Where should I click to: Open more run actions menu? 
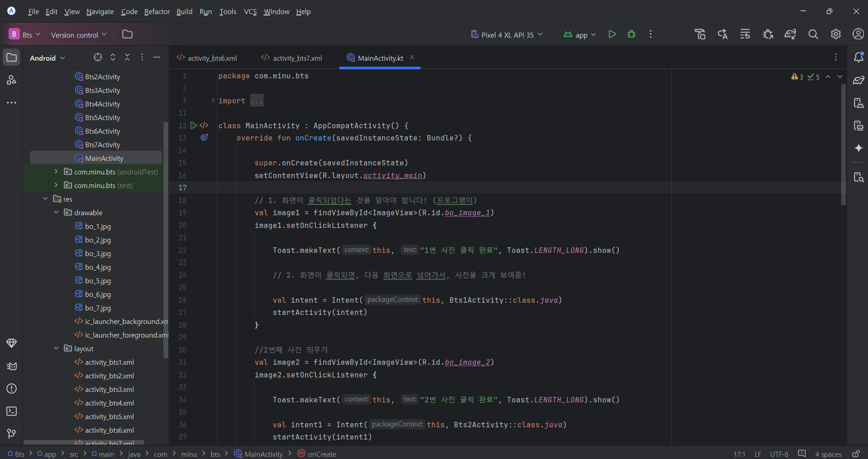[651, 34]
